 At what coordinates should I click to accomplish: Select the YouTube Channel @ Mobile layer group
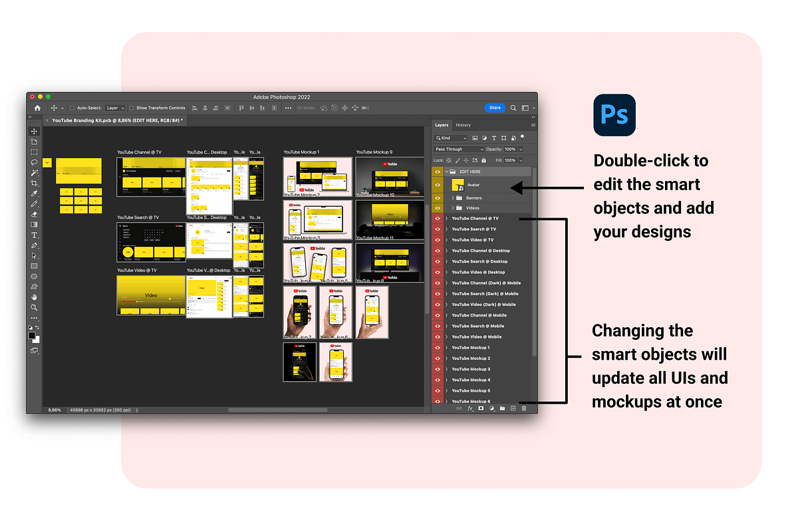pyautogui.click(x=479, y=315)
